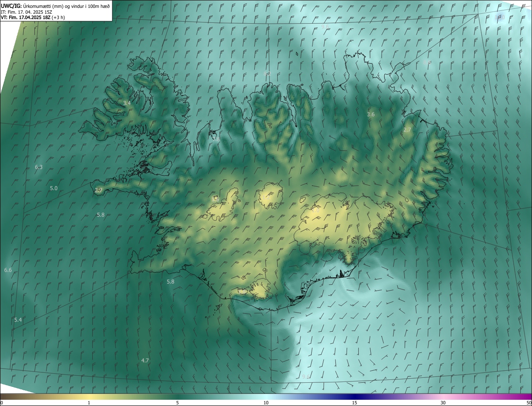Click the 6.6 value label near the map edge
This screenshot has width=532, height=406.
(x=8, y=270)
